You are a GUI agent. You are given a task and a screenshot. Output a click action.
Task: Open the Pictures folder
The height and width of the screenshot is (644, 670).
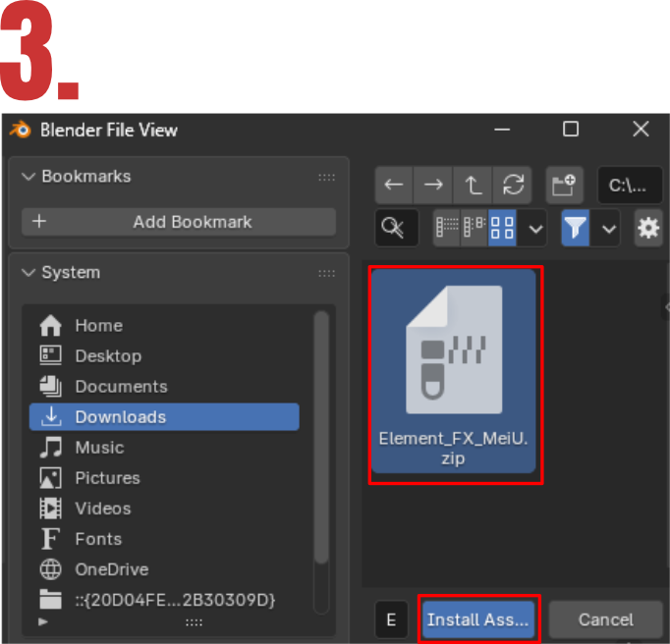coord(164,478)
